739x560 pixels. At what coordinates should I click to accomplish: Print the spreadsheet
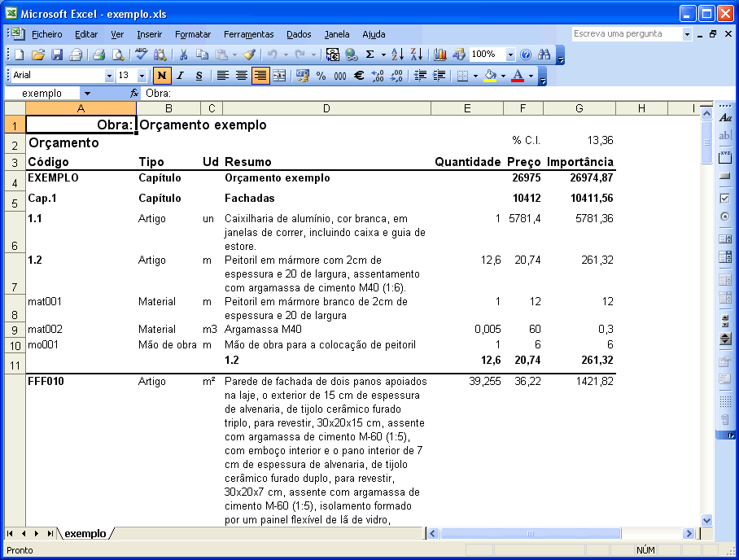click(x=98, y=55)
